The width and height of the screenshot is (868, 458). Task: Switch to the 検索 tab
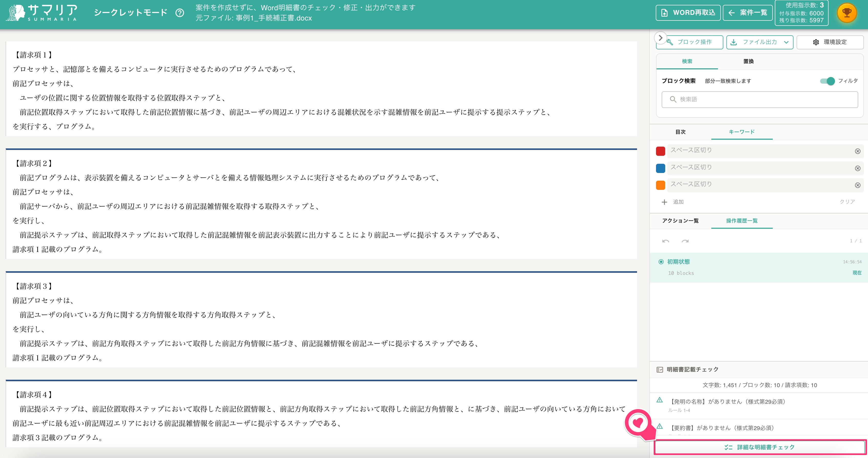pyautogui.click(x=687, y=61)
